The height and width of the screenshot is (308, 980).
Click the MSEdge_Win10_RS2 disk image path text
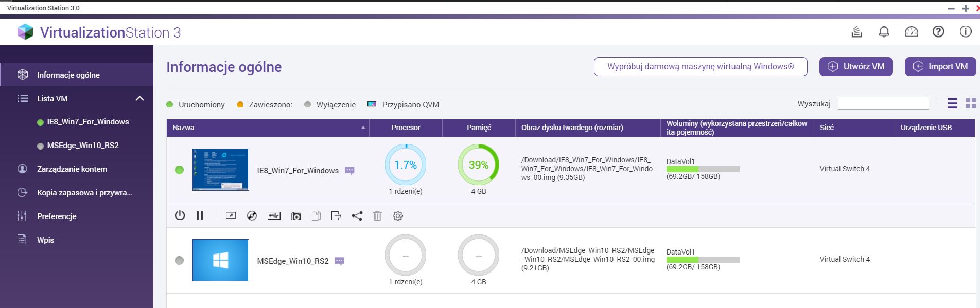(588, 259)
